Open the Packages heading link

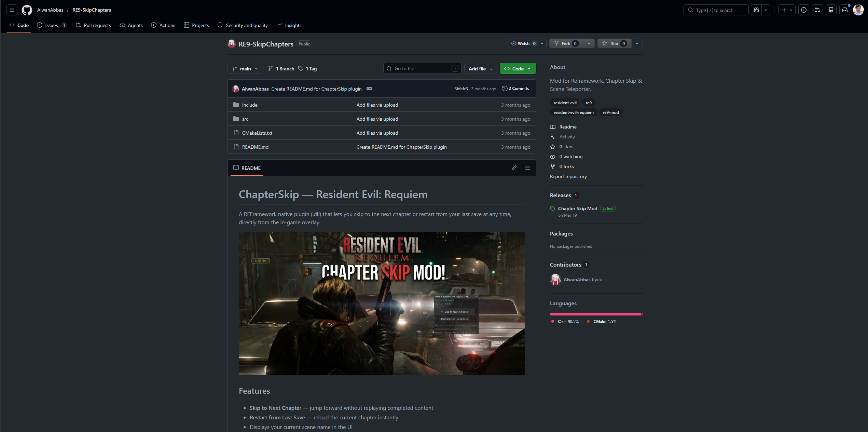(561, 234)
